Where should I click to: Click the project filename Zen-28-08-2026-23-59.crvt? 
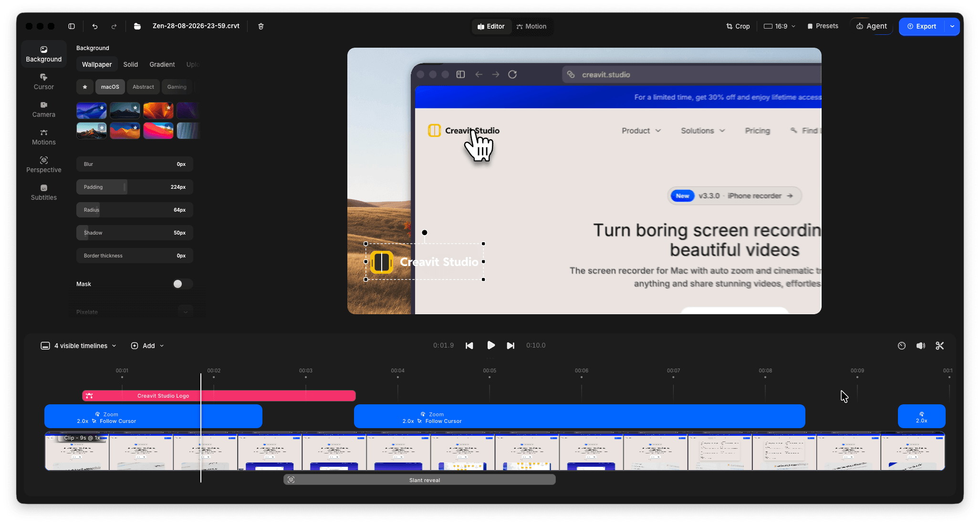[x=196, y=26]
